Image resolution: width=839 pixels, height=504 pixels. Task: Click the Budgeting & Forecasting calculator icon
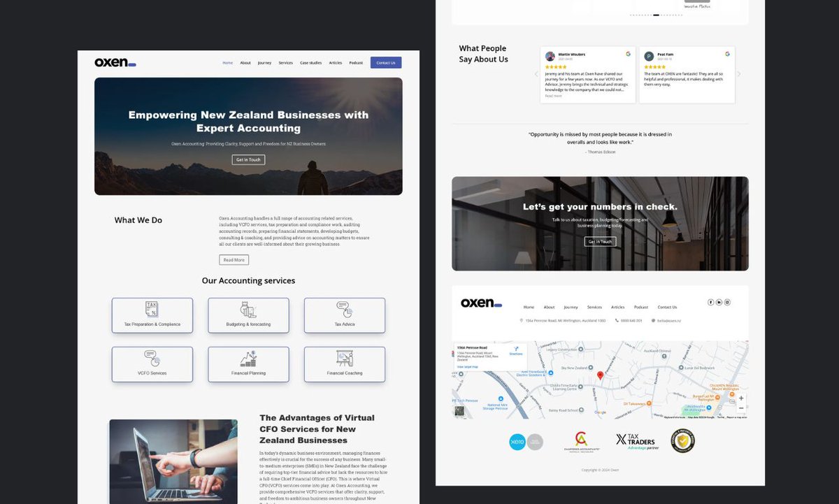click(x=248, y=310)
